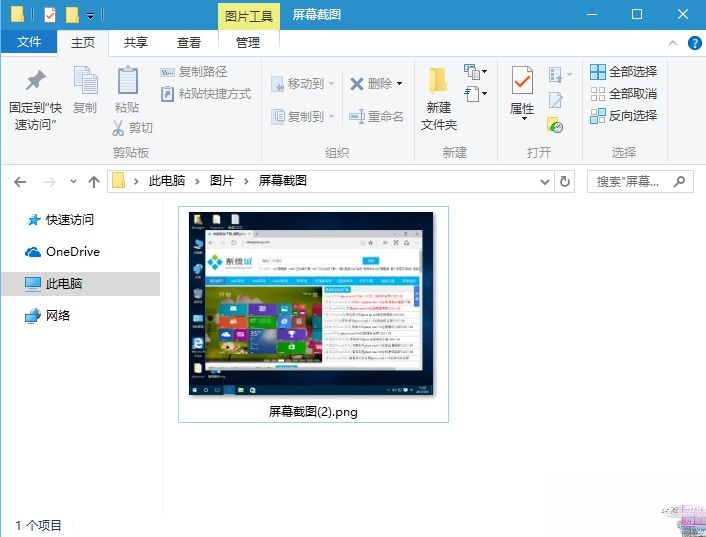This screenshot has width=706, height=537.
Task: Click Select none (全部取消)
Action: pyautogui.click(x=623, y=94)
